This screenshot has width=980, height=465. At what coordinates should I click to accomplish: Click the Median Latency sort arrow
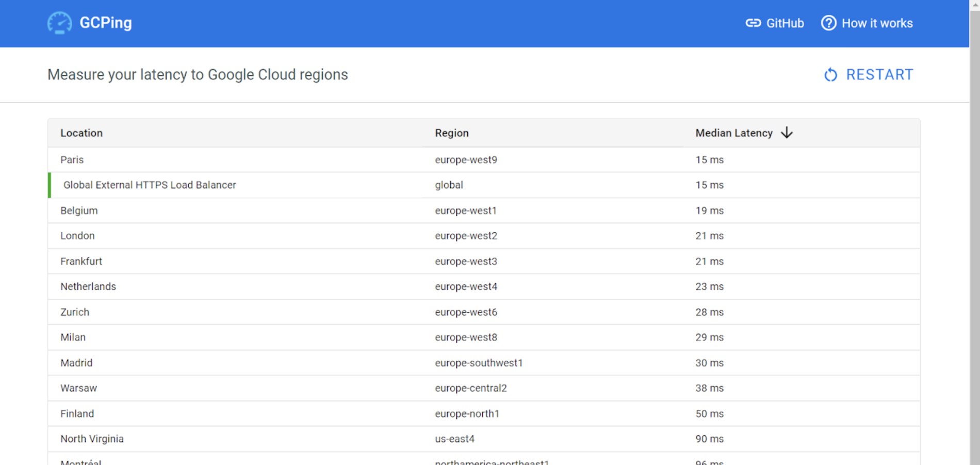pyautogui.click(x=787, y=133)
